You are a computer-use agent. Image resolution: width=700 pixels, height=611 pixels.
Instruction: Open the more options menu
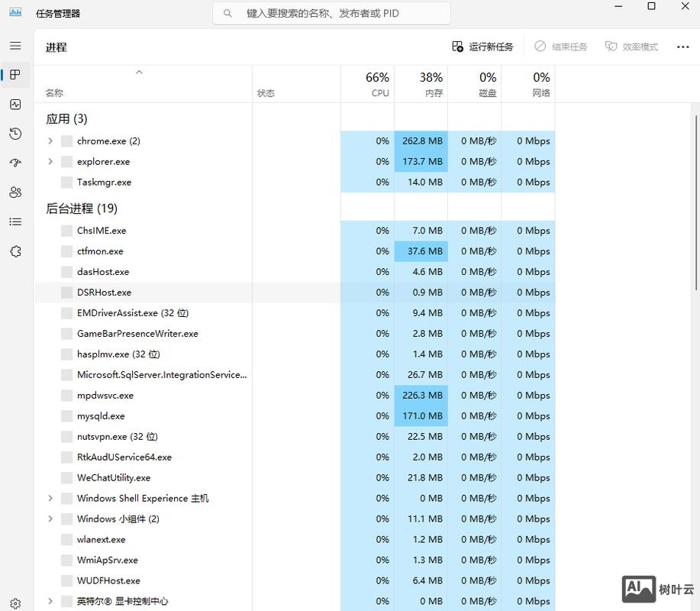point(682,46)
